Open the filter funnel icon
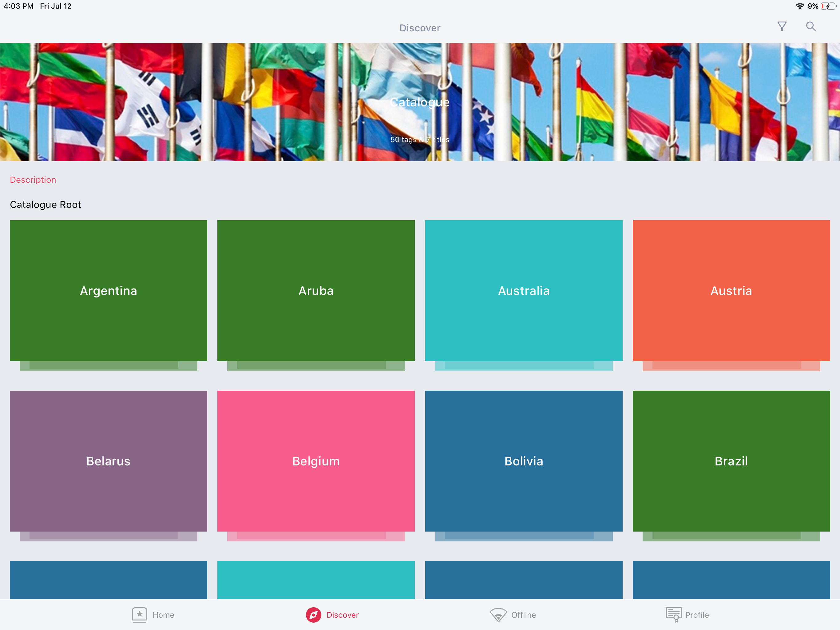Screen dimensions: 840x630 pos(782,26)
